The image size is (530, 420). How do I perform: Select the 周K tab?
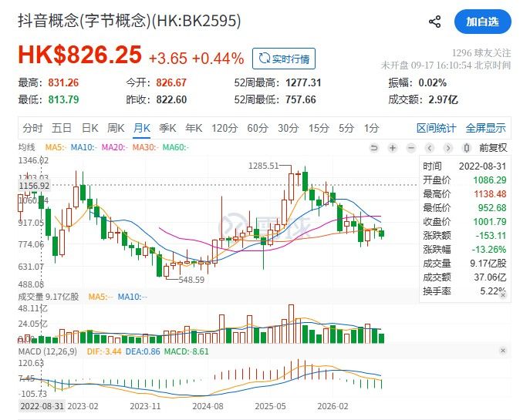click(116, 128)
